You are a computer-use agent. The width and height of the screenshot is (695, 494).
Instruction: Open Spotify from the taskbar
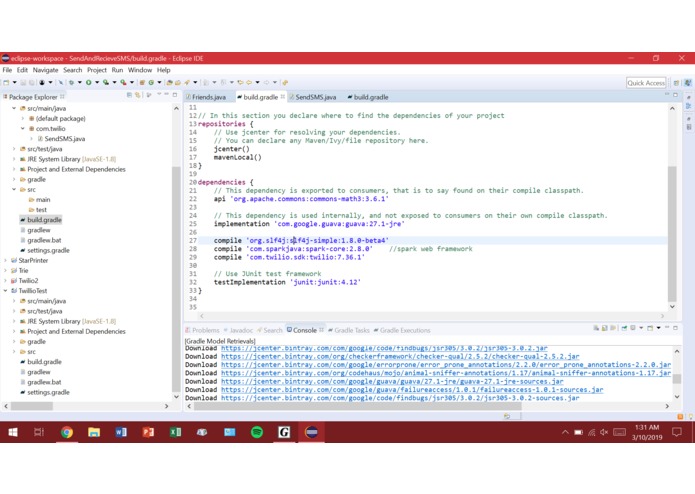257,432
